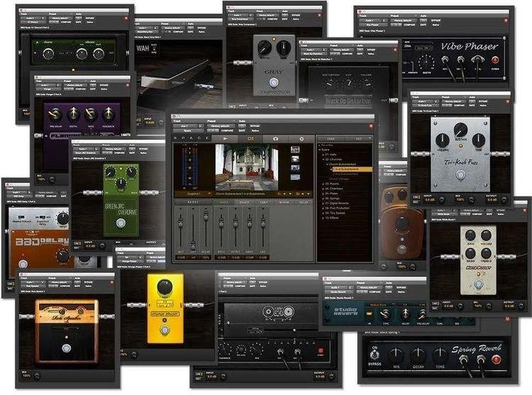Viewport: 532px width, 395px height.
Task: Click the RESET button in Space window
Action: (193, 202)
